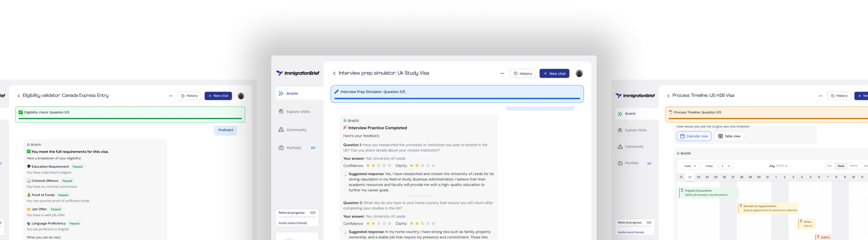Image resolution: width=868 pixels, height=240 pixels.
Task: Open History in Eligibility validator window
Action: pos(189,96)
